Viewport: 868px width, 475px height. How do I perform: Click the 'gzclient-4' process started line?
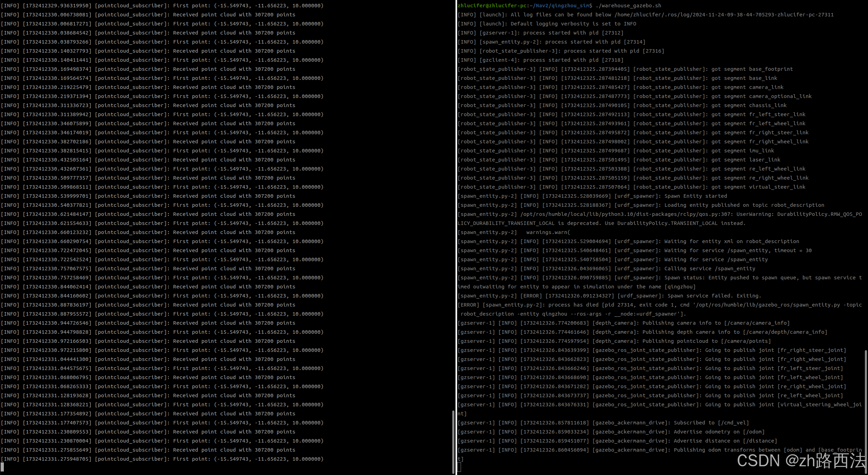[540, 60]
